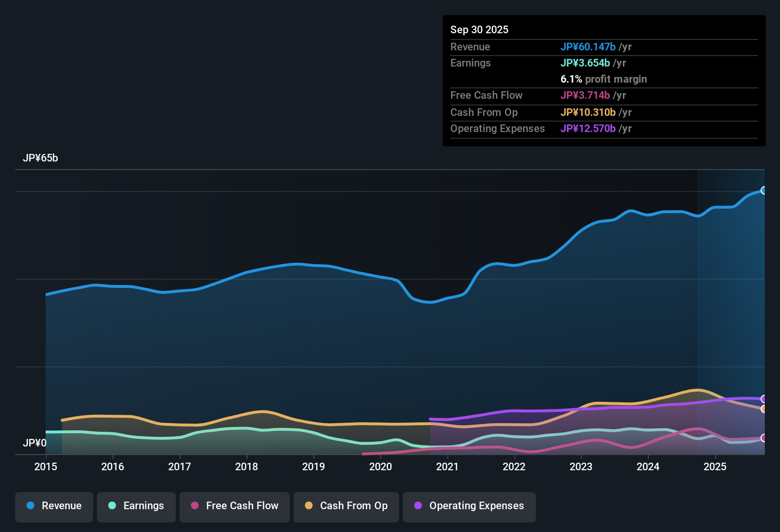
Task: Click the pink Free Cash Flow legend dot
Action: tap(194, 506)
